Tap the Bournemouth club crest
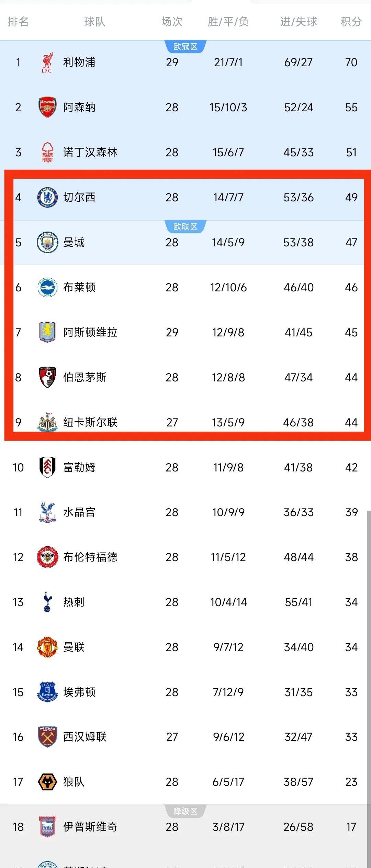The width and height of the screenshot is (371, 868). tap(47, 377)
